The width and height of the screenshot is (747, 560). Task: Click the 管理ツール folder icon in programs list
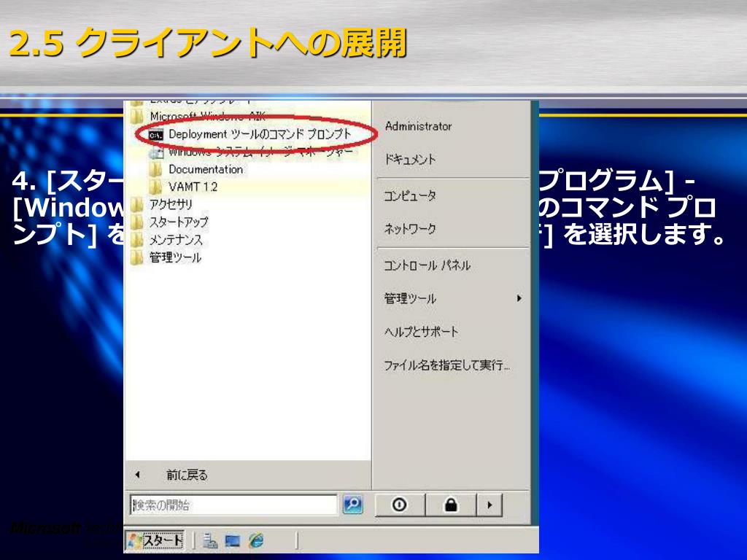coord(137,257)
